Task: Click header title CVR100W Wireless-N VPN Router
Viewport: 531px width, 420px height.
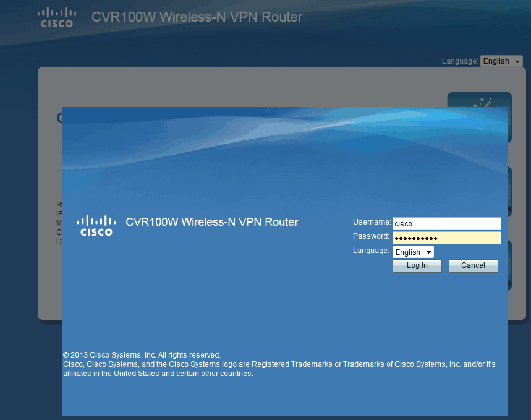Action: pyautogui.click(x=197, y=17)
